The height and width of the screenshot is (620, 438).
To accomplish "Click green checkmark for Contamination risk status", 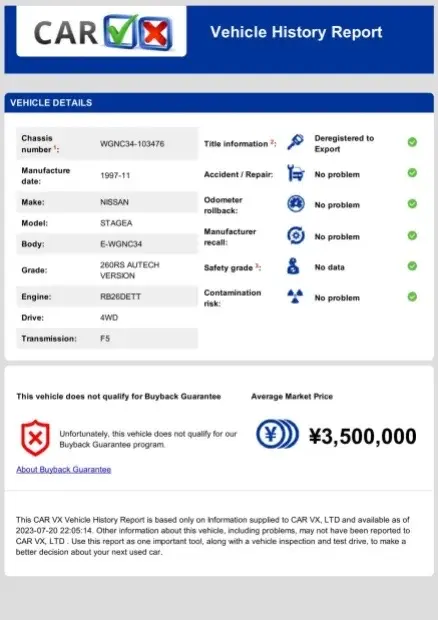I will [412, 297].
